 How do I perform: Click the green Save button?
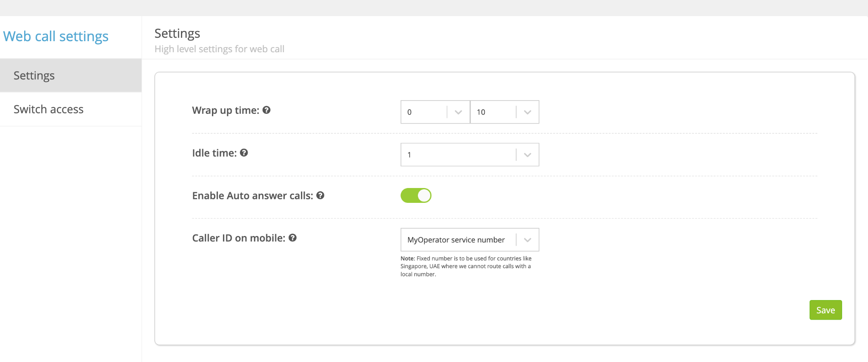point(825,310)
